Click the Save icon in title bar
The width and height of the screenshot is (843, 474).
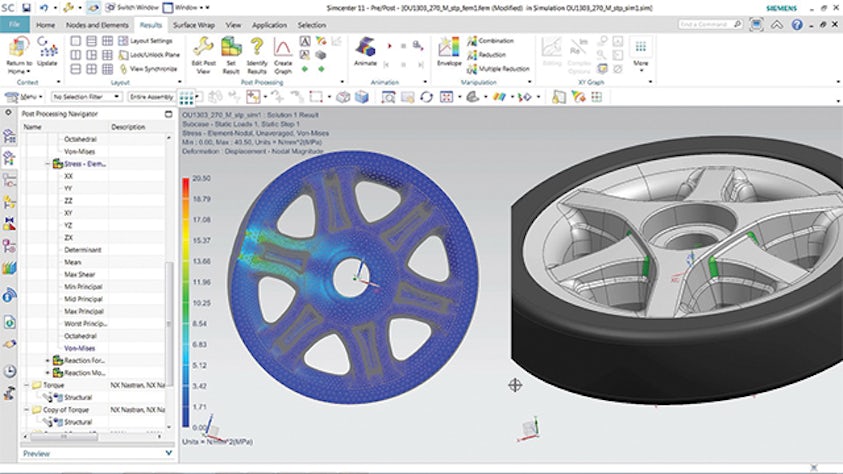[26, 8]
